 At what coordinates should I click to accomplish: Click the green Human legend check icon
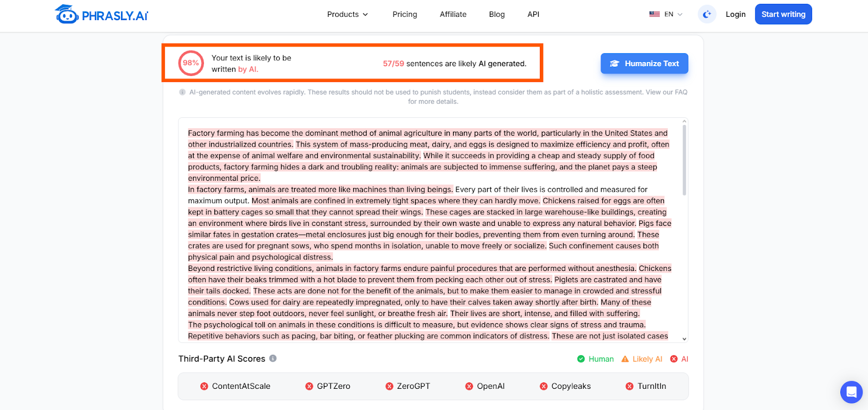(x=581, y=359)
